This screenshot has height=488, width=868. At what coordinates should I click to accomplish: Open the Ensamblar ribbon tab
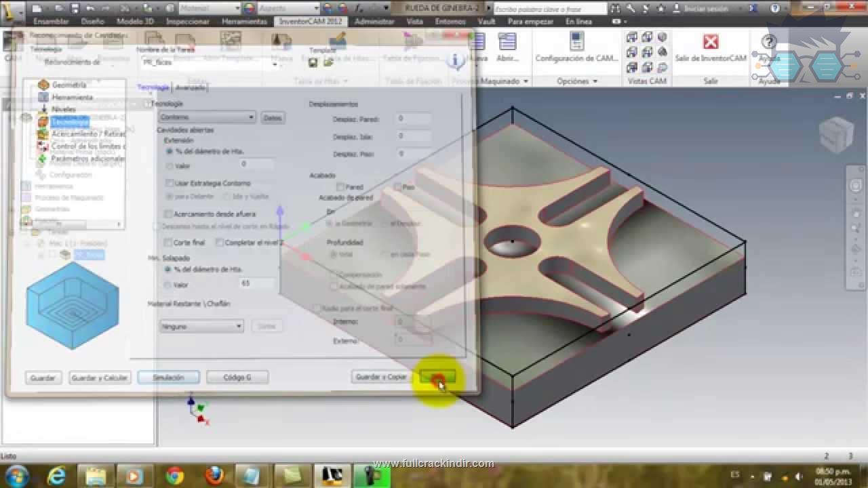pos(51,21)
